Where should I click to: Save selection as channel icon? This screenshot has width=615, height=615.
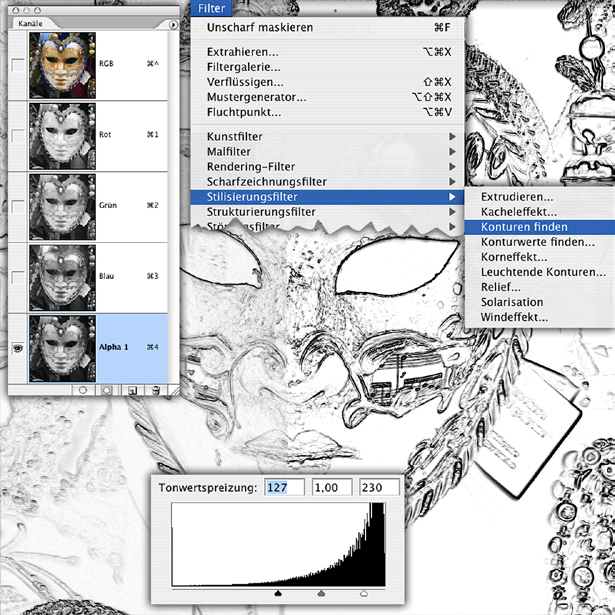(106, 390)
